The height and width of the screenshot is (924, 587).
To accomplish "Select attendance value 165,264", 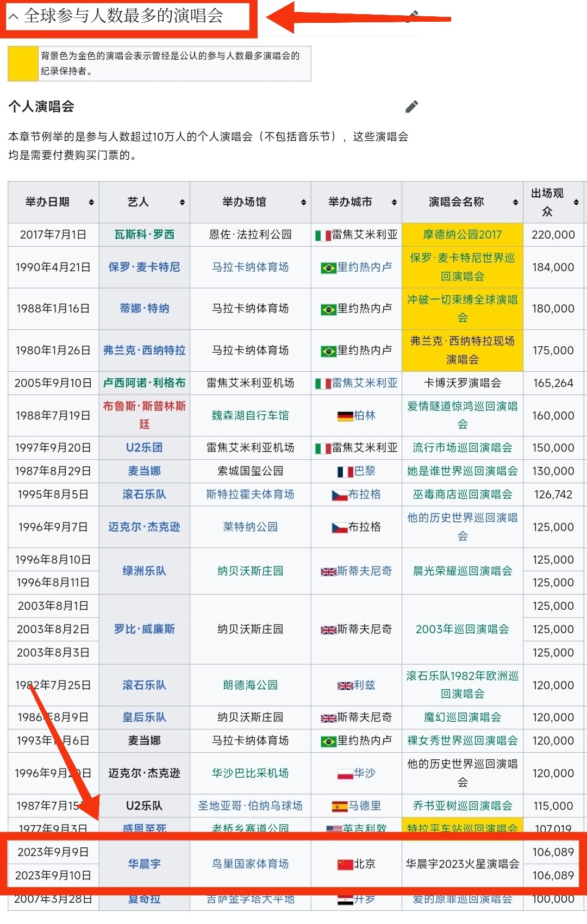I will click(553, 383).
